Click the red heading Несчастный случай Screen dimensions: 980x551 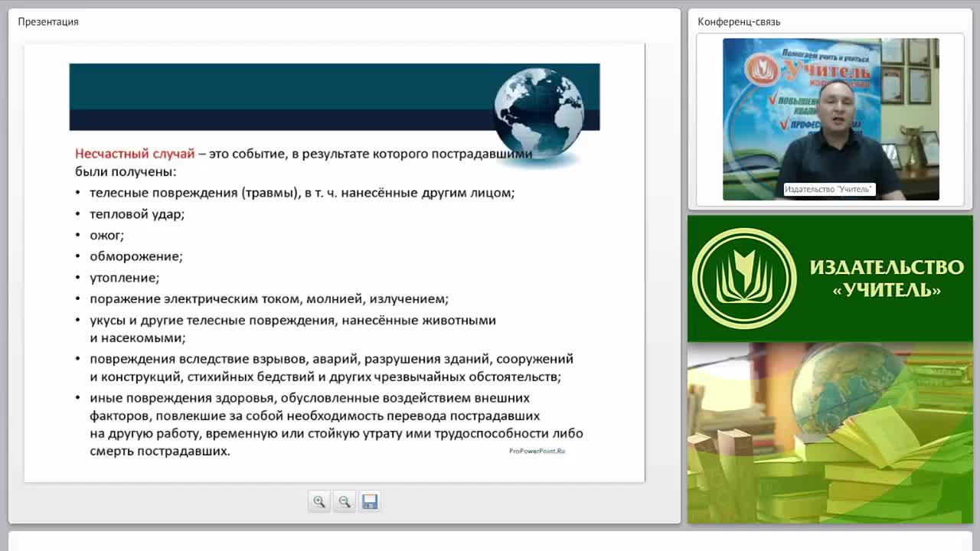pyautogui.click(x=135, y=154)
